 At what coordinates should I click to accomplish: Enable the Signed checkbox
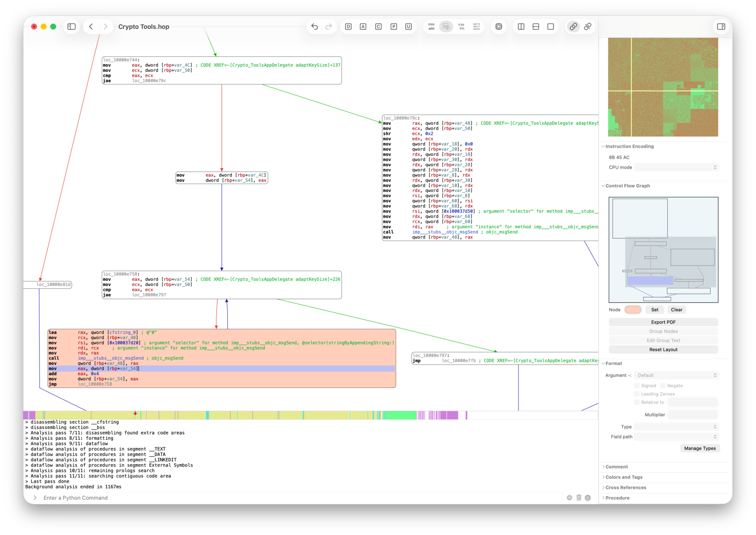tap(636, 386)
